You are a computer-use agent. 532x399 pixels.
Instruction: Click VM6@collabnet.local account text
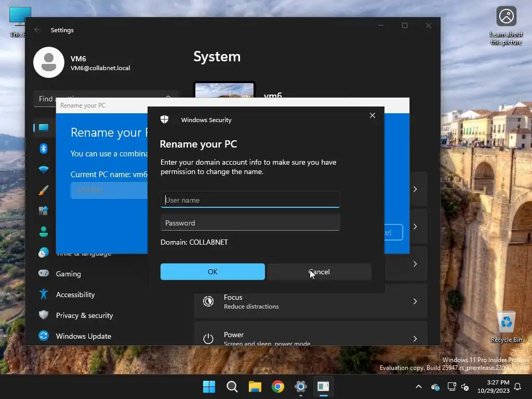coord(100,68)
